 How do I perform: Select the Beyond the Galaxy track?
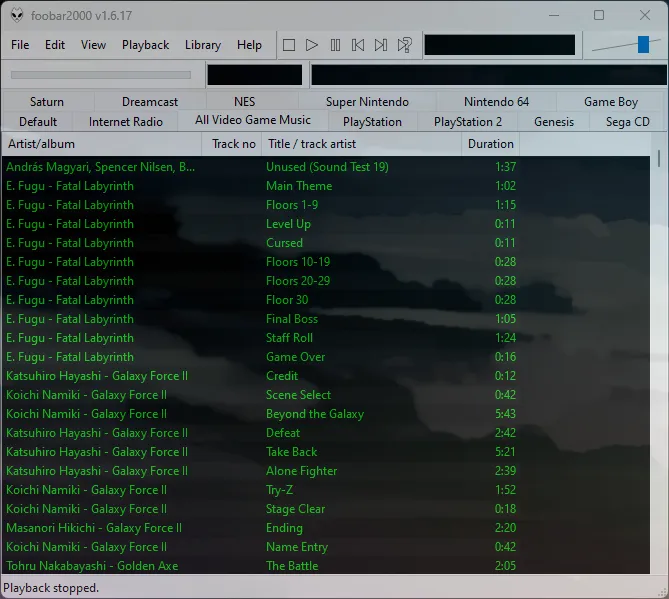(326, 414)
